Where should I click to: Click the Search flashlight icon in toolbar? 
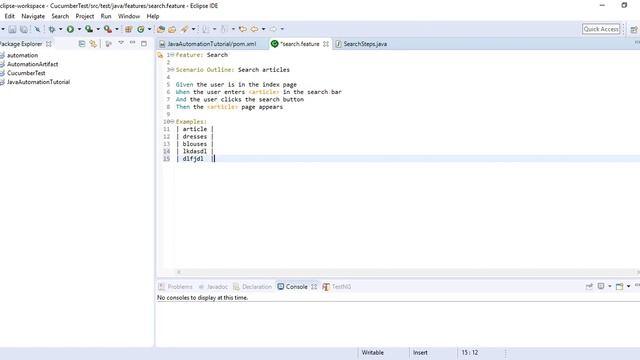(184, 29)
